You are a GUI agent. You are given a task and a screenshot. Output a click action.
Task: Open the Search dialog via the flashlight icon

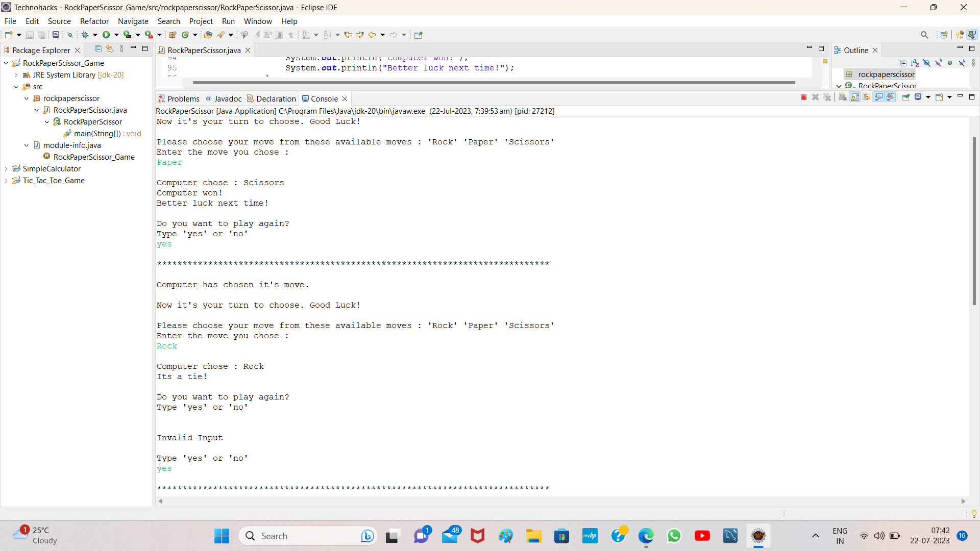click(221, 35)
